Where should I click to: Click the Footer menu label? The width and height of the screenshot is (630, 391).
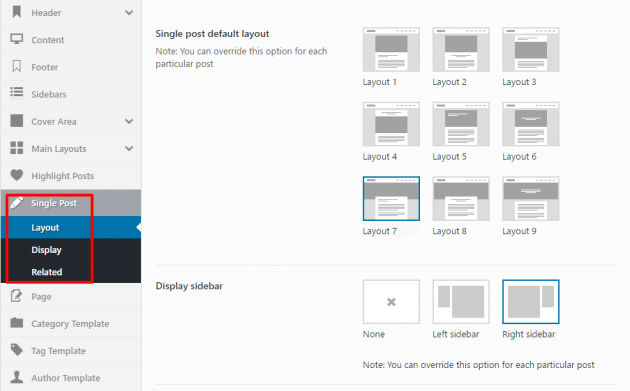pos(45,67)
